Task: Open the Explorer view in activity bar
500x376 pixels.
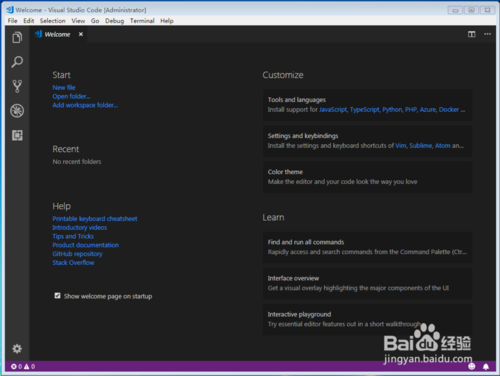Action: pyautogui.click(x=17, y=37)
